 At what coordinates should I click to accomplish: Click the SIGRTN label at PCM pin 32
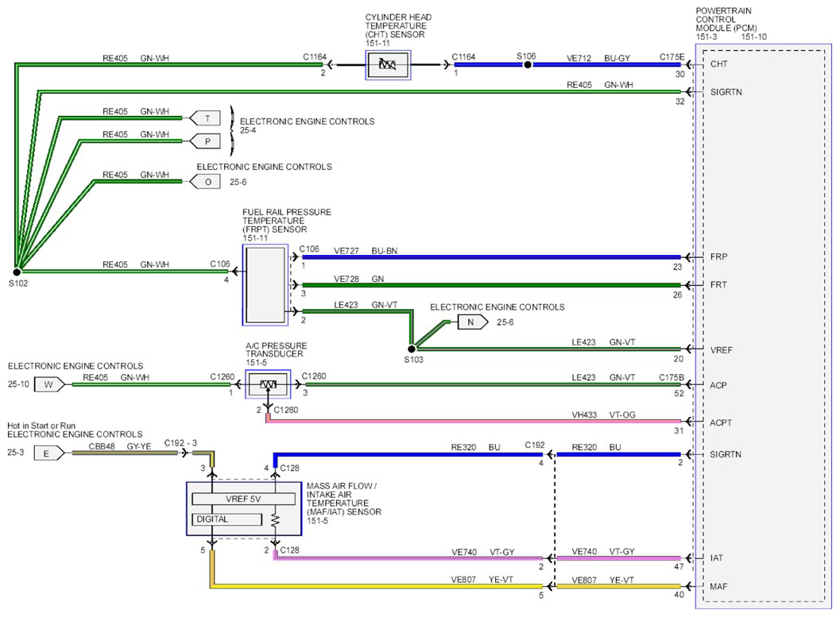point(726,92)
